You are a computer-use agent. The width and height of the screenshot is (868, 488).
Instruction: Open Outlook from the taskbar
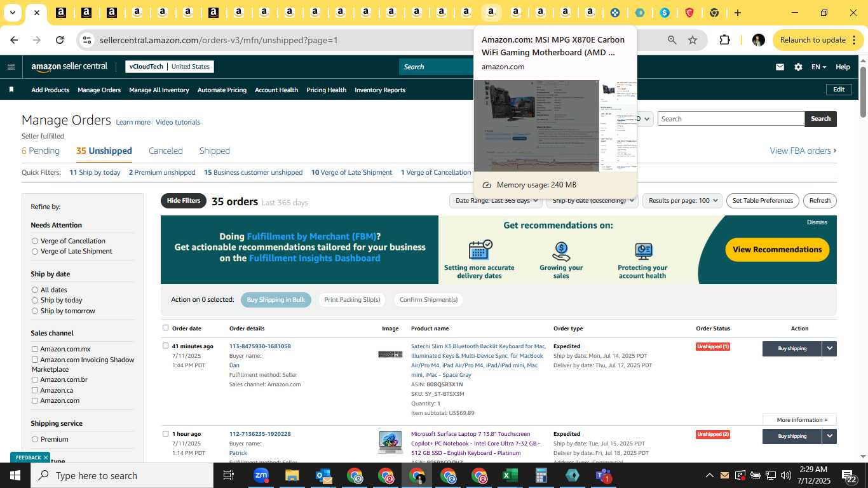pyautogui.click(x=323, y=475)
